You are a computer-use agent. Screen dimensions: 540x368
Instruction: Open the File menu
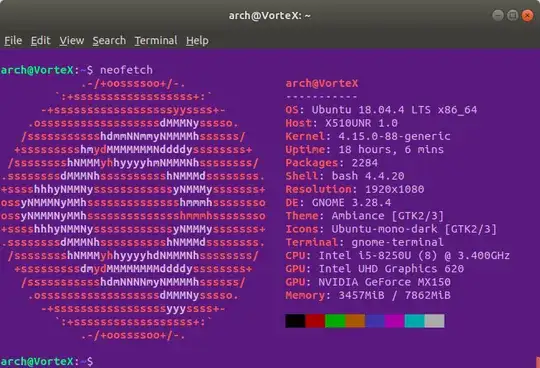coord(13,41)
